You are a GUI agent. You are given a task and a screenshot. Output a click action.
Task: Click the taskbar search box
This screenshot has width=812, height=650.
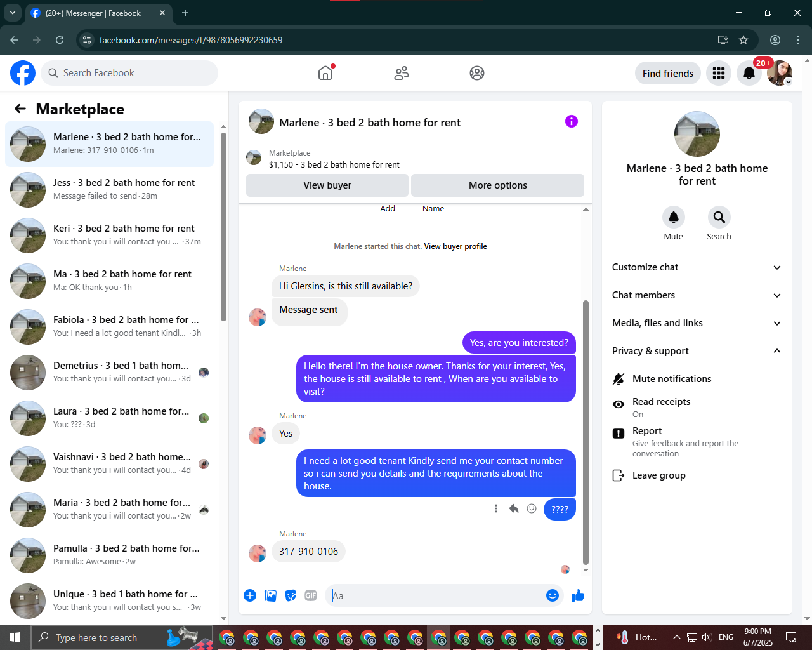click(122, 637)
